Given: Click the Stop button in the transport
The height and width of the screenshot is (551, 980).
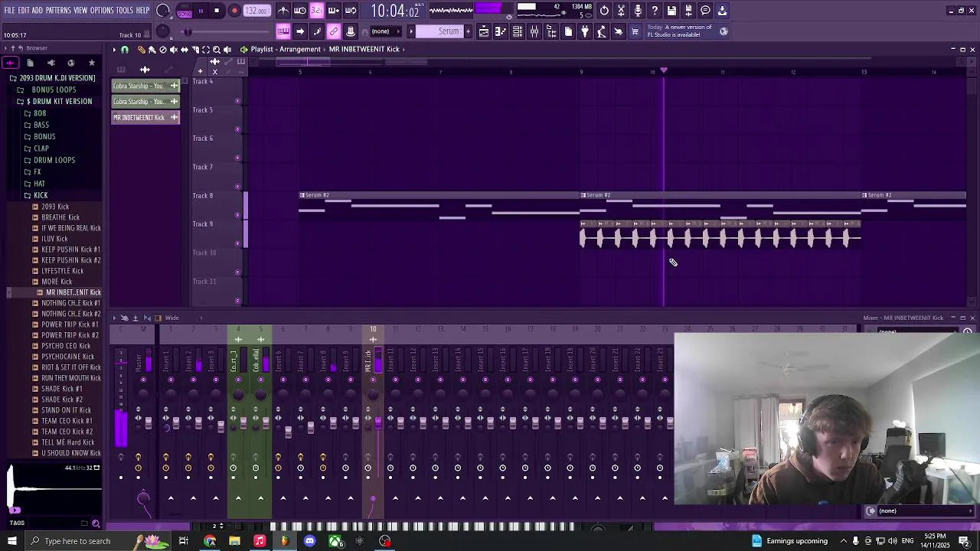Looking at the screenshot, I should tap(217, 11).
